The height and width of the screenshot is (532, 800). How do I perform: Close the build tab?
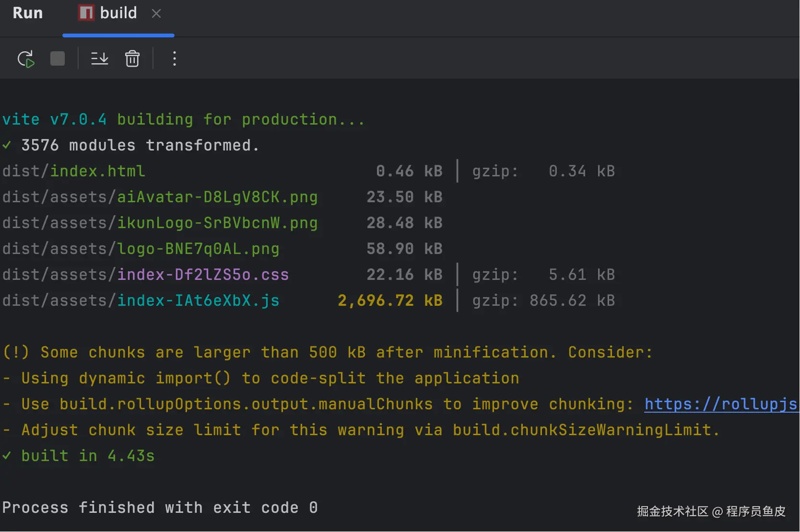coord(156,13)
